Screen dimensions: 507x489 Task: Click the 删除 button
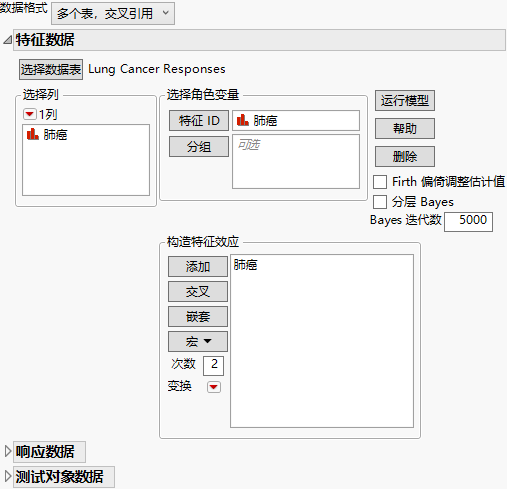pos(405,156)
